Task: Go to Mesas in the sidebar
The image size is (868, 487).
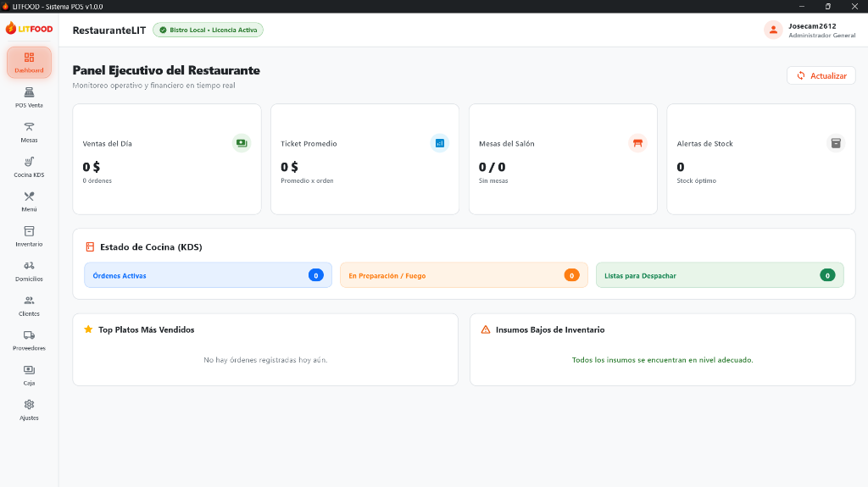Action: [29, 132]
